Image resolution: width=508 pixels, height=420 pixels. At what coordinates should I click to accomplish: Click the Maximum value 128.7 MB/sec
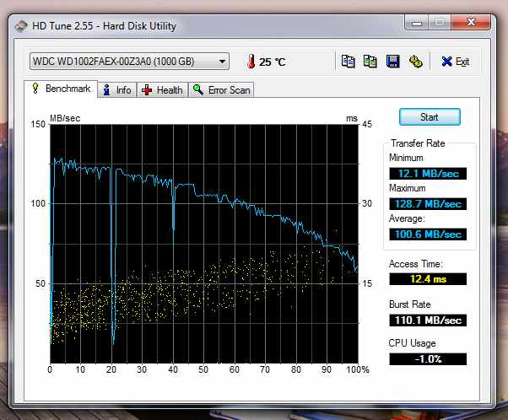tap(428, 204)
